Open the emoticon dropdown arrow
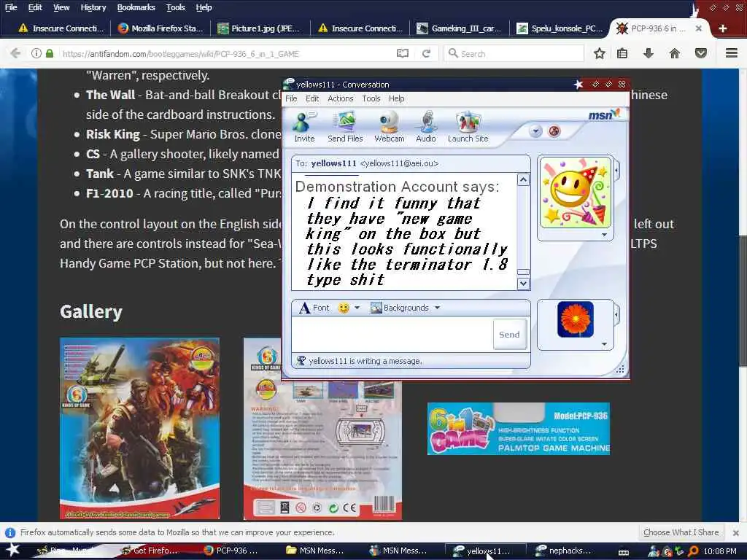 [x=357, y=308]
